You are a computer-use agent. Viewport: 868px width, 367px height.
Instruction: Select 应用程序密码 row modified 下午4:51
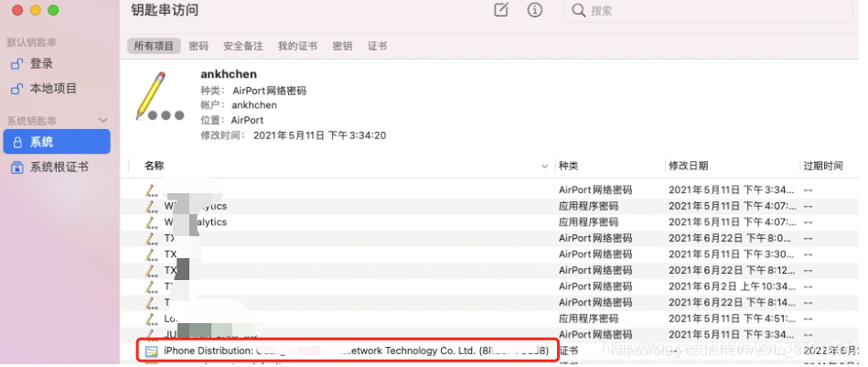click(490, 318)
